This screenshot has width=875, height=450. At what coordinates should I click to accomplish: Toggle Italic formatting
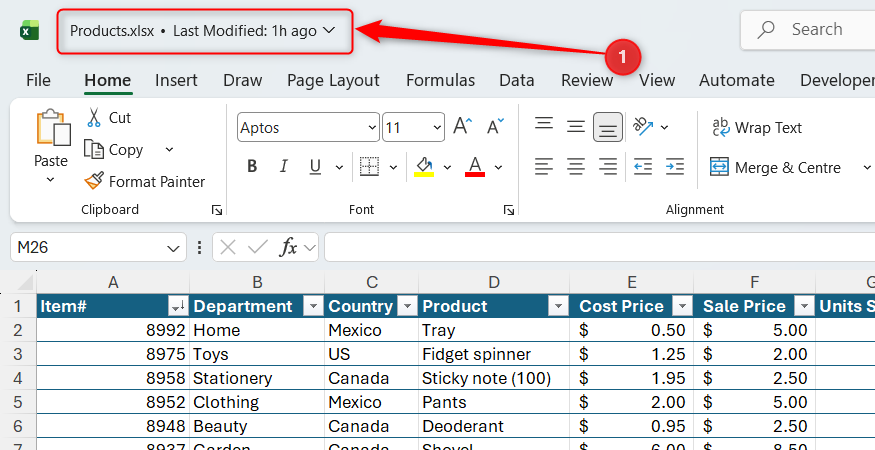[283, 166]
